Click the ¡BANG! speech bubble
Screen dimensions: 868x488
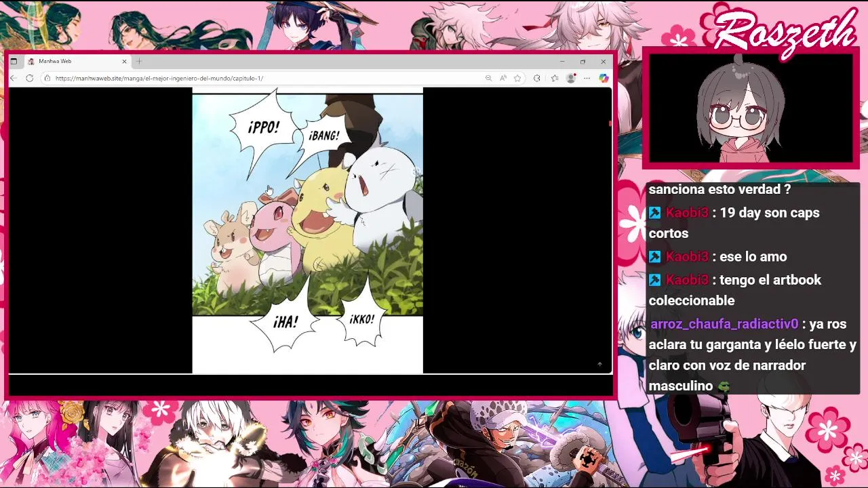click(x=324, y=136)
